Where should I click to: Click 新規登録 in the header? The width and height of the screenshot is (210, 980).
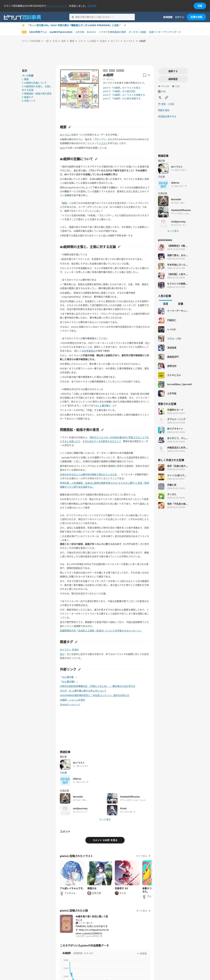(168, 17)
